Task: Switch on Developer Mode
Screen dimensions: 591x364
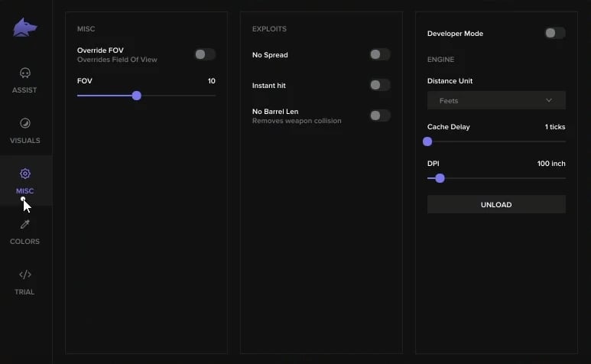Action: click(554, 33)
